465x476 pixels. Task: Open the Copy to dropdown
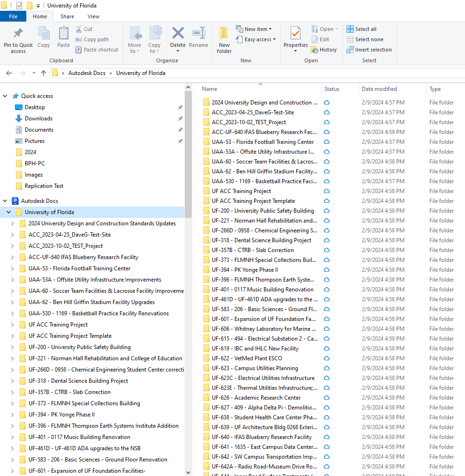tap(154, 40)
